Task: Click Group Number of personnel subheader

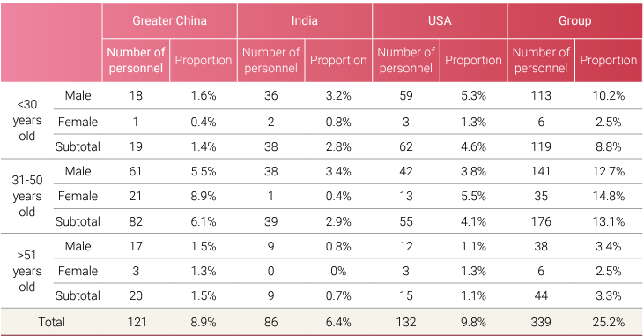Action: click(541, 61)
